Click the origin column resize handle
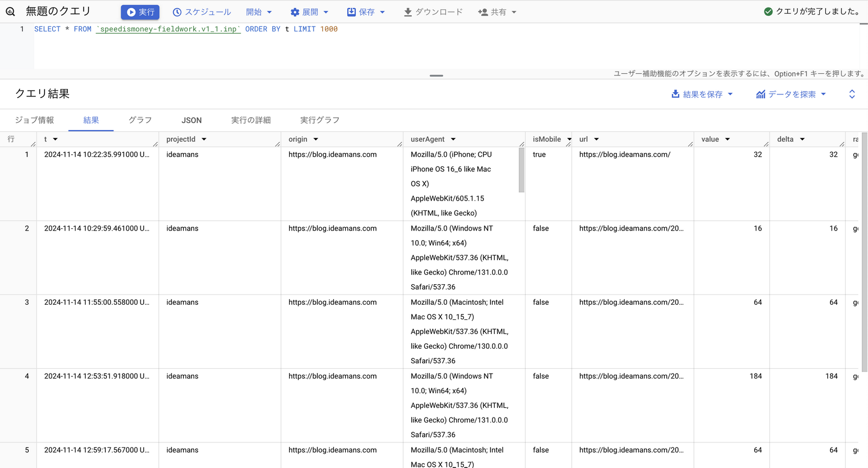The image size is (868, 468). click(x=400, y=144)
